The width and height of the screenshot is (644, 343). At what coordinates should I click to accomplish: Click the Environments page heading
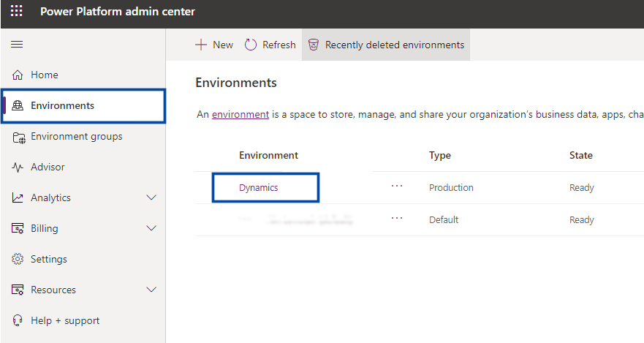(236, 83)
